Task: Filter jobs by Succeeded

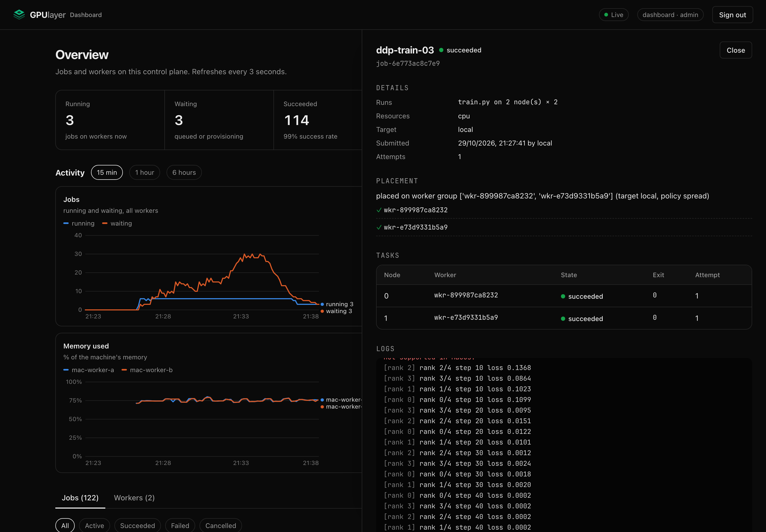Action: (x=137, y=525)
